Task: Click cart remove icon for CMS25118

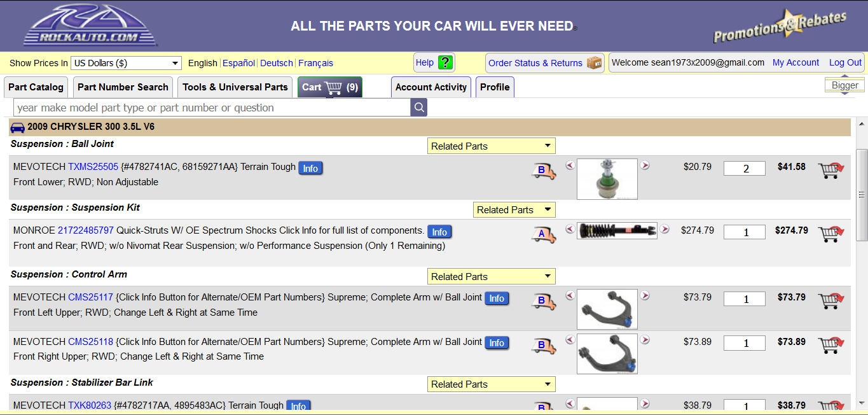Action: pyautogui.click(x=831, y=346)
